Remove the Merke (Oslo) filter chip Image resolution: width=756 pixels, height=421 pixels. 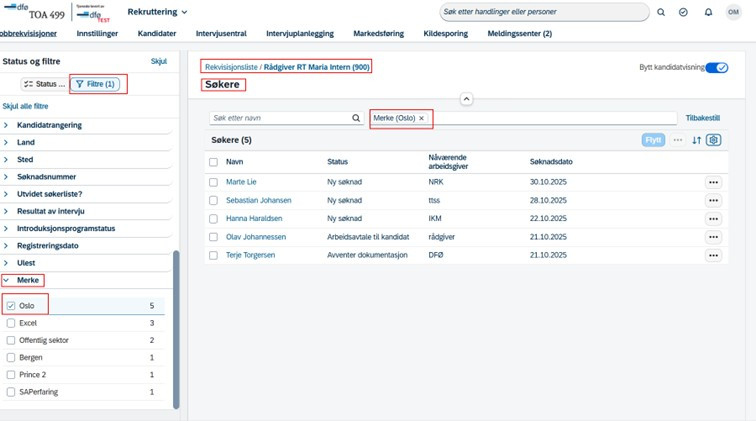[421, 118]
